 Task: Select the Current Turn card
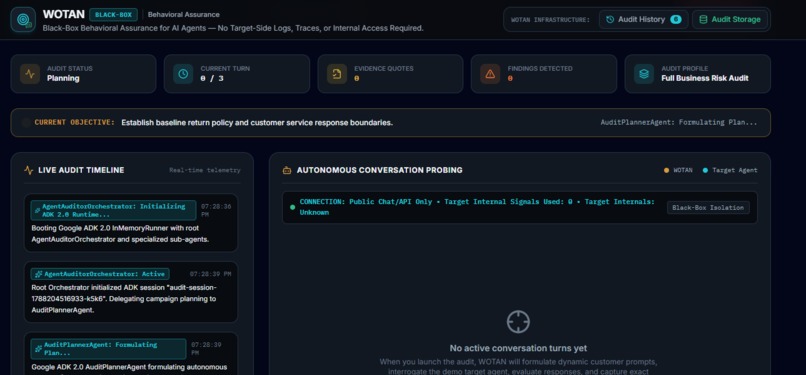tap(237, 74)
